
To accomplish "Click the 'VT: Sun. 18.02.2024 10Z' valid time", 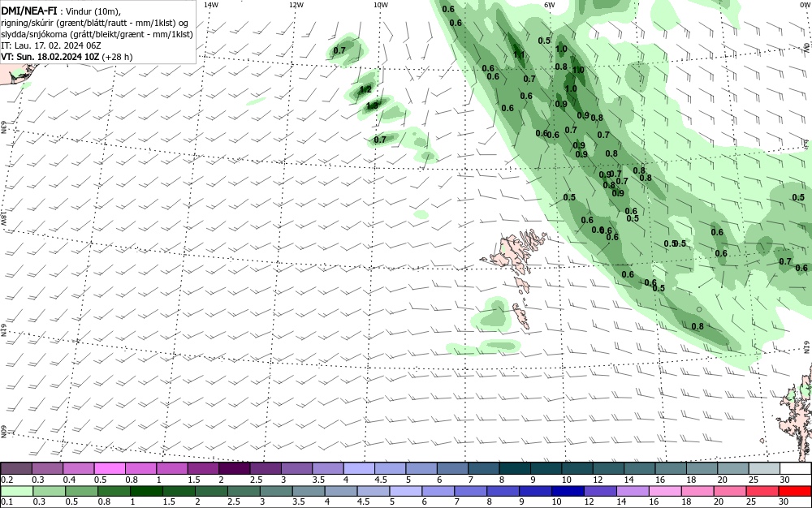I will 50,56.
